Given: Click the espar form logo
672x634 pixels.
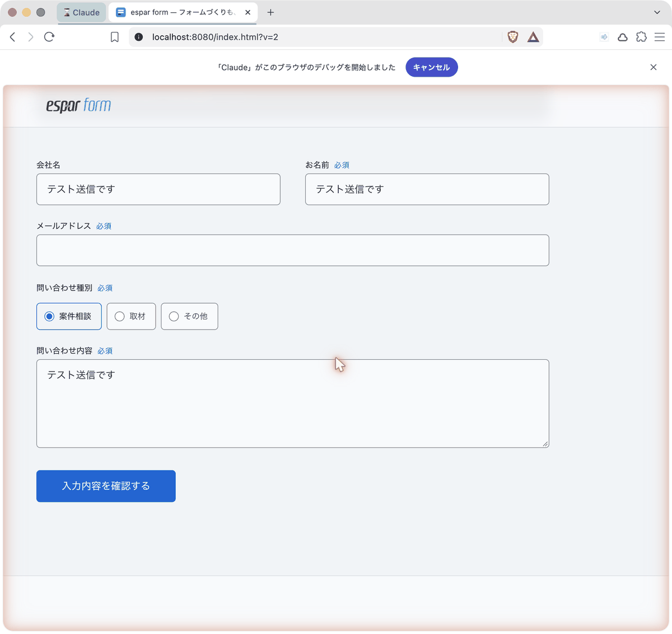Looking at the screenshot, I should (78, 105).
